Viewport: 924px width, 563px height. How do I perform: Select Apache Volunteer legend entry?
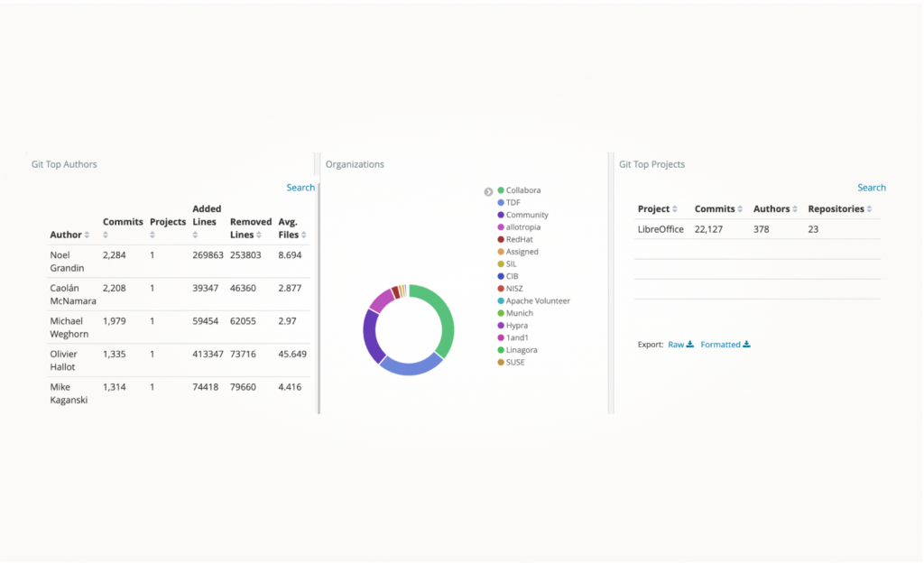pyautogui.click(x=534, y=301)
